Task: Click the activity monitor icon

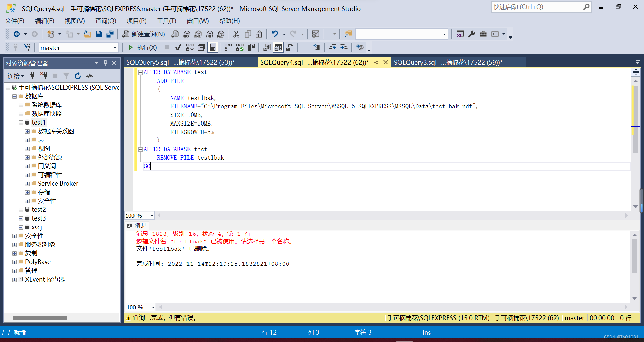Action: pyautogui.click(x=316, y=34)
